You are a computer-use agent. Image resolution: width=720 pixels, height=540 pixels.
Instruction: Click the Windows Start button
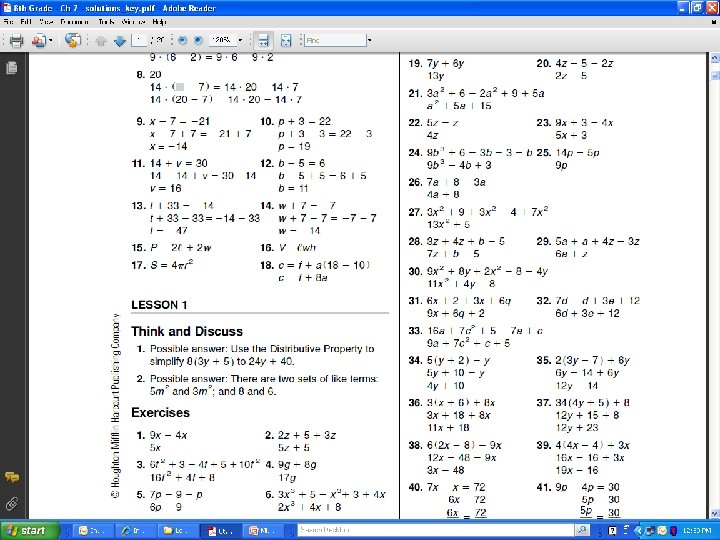pos(29,531)
